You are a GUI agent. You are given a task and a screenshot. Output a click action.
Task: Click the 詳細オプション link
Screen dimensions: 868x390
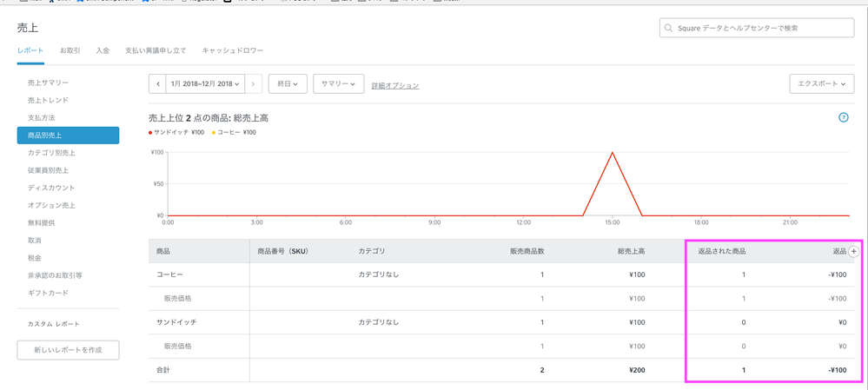(395, 86)
